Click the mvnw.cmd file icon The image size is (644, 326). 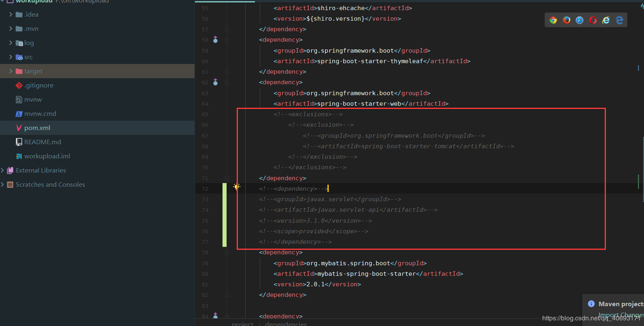pos(19,114)
